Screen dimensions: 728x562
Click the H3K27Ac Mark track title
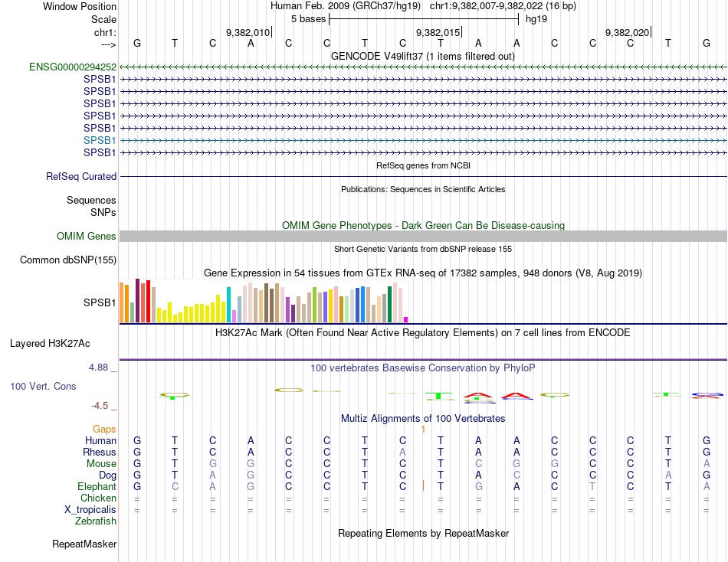pyautogui.click(x=423, y=333)
